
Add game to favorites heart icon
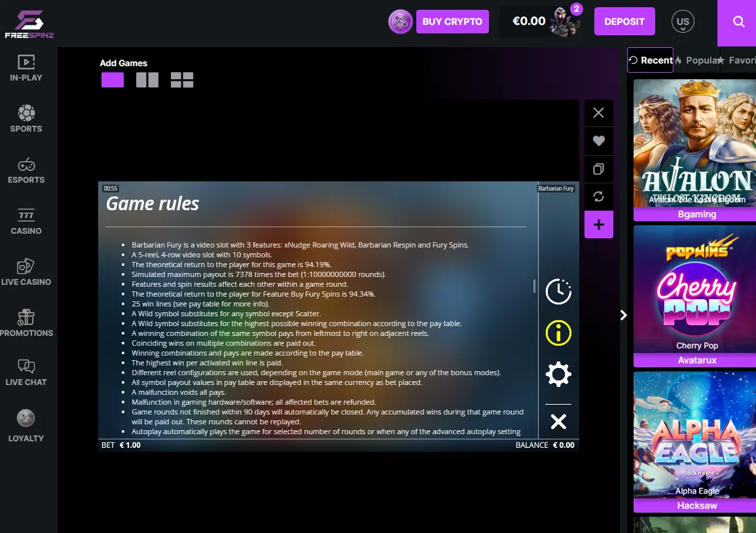(x=599, y=141)
